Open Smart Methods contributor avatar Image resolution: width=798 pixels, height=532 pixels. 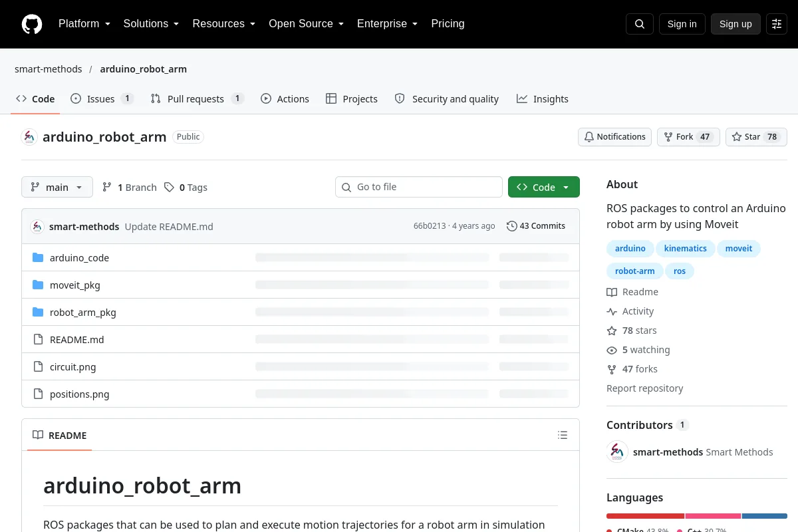618,452
